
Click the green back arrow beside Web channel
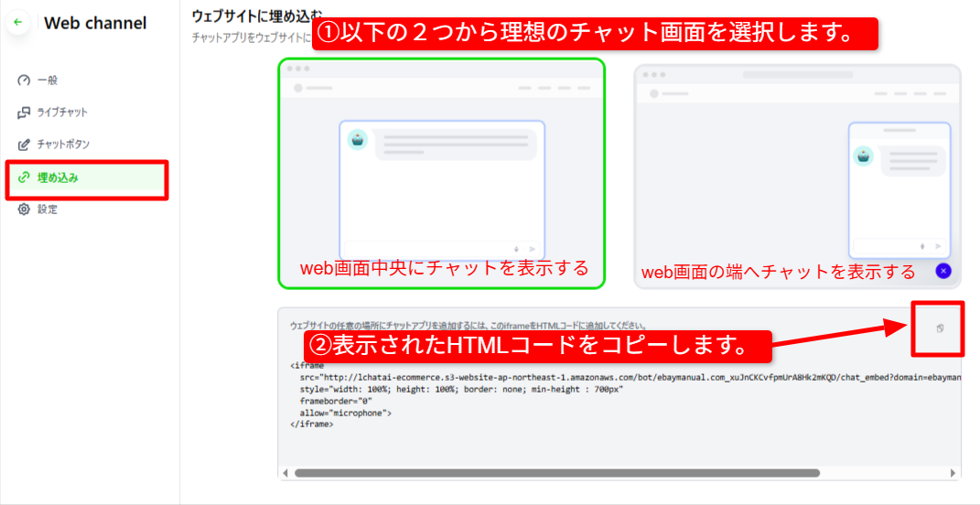17,22
